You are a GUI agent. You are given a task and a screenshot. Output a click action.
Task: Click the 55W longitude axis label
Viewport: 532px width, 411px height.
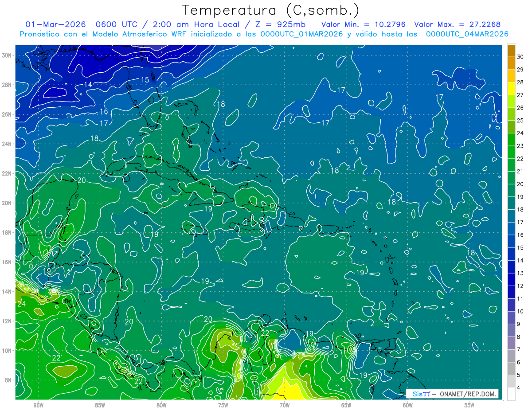[x=469, y=405]
